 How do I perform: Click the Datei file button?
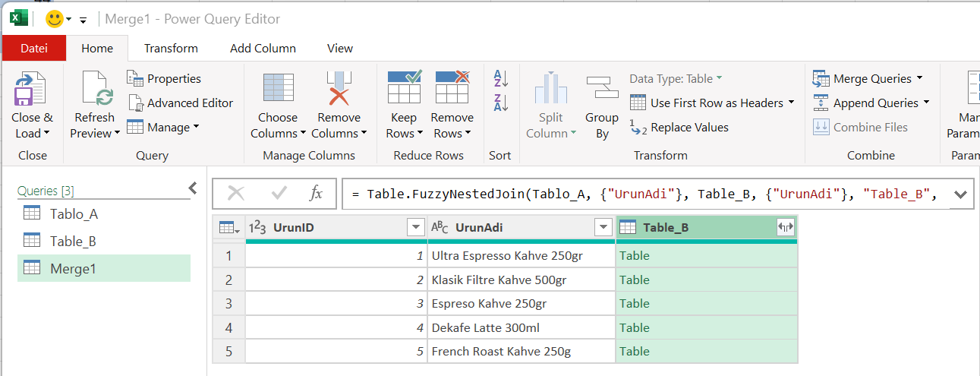[x=34, y=48]
